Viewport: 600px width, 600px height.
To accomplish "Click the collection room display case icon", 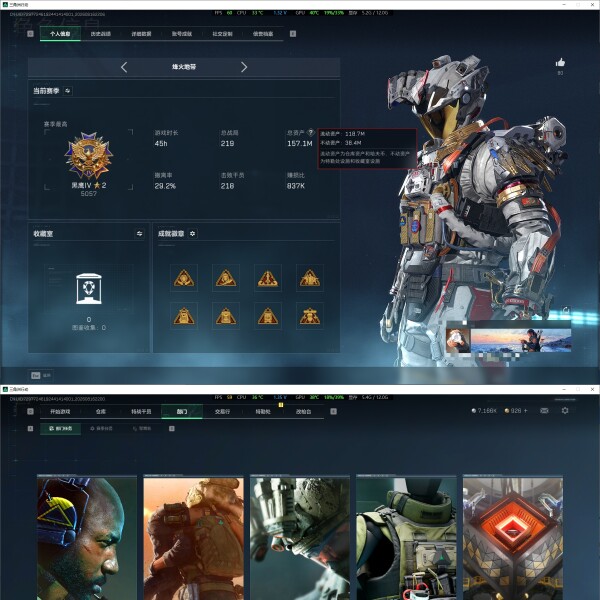I will [x=89, y=289].
